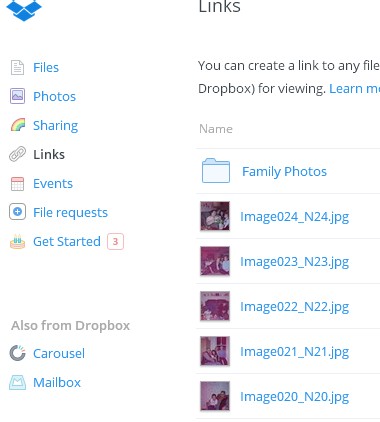This screenshot has width=380, height=422.
Task: Click the Mailbox envelope icon
Action: 17,382
